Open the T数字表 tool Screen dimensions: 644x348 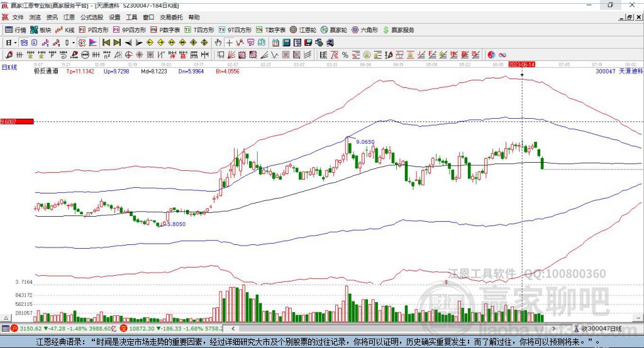coord(270,30)
